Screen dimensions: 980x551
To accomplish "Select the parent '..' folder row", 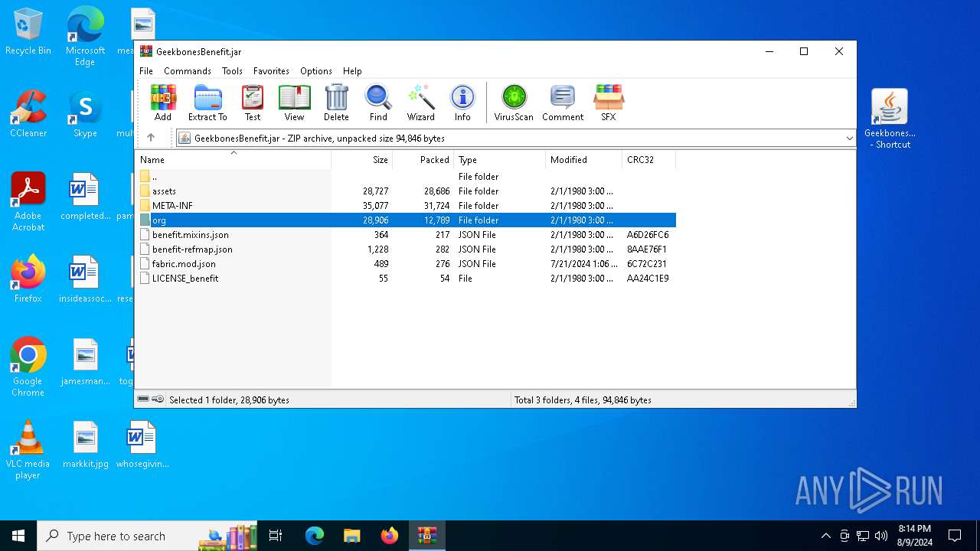I will point(406,177).
